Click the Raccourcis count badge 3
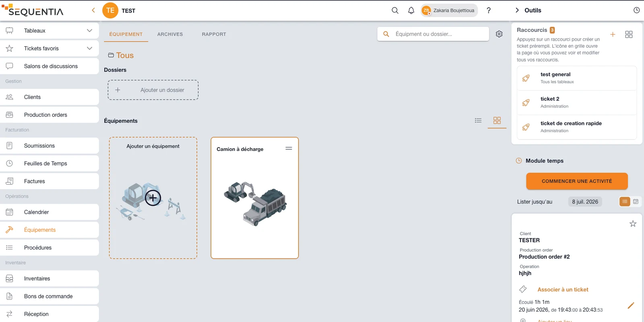The width and height of the screenshot is (644, 322). point(552,30)
